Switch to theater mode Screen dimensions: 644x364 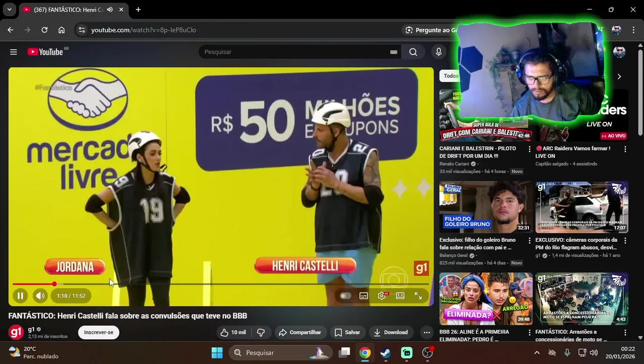coord(400,296)
